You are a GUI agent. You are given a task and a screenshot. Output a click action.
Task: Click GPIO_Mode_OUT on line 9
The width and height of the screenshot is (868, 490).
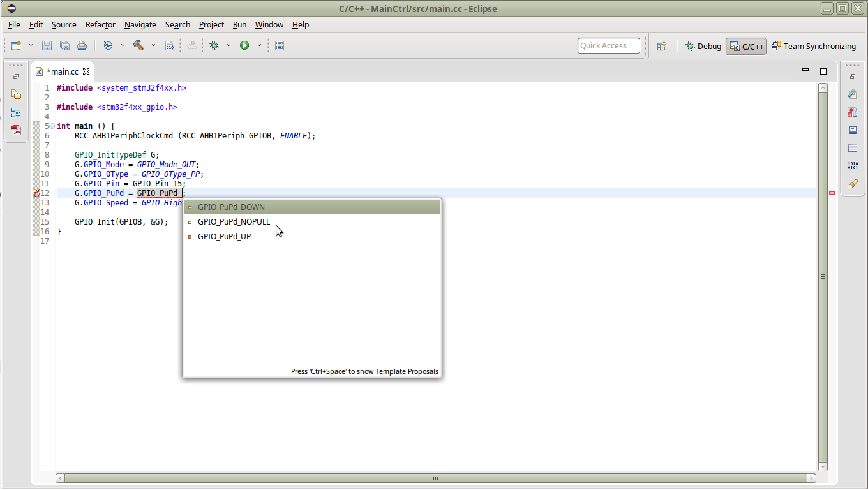coord(166,165)
